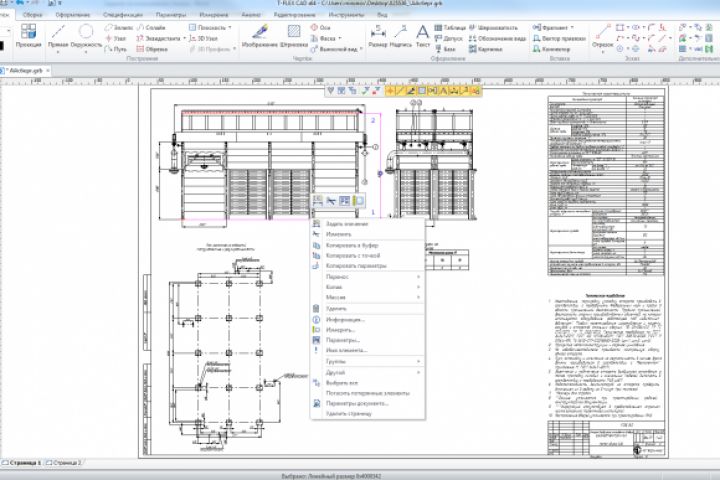720x480 pixels.
Task: Expand the Группы submenu in context menu
Action: pos(367,361)
